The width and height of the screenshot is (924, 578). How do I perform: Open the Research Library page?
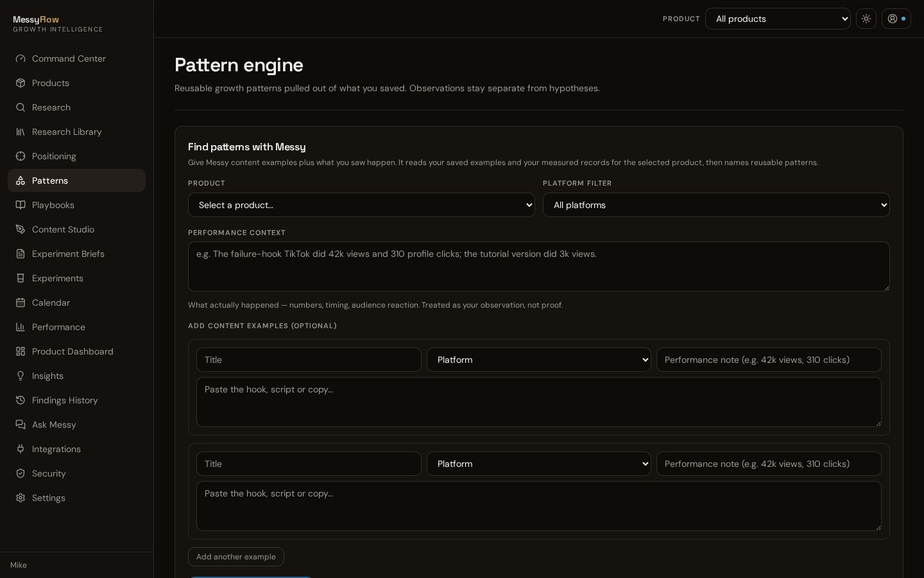pyautogui.click(x=76, y=132)
